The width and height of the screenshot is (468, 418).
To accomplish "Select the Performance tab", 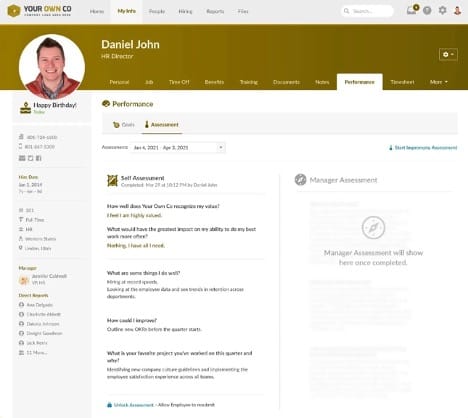I will pos(359,82).
